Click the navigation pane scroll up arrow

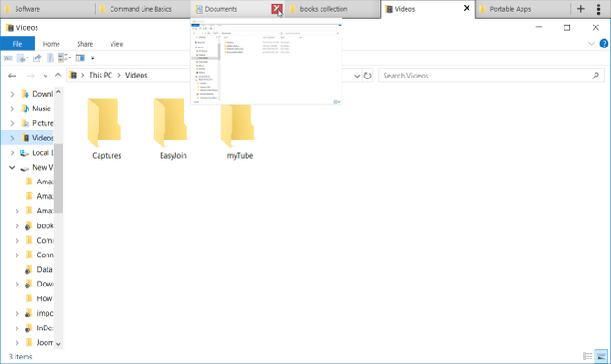[x=58, y=92]
